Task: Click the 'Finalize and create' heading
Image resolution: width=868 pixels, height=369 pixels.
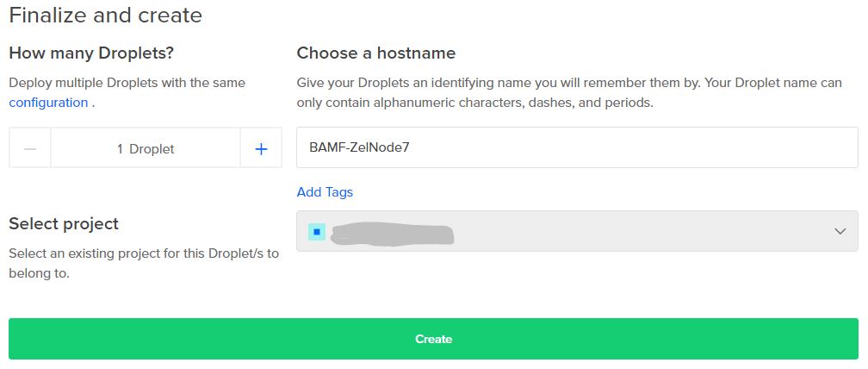Action: point(106,15)
